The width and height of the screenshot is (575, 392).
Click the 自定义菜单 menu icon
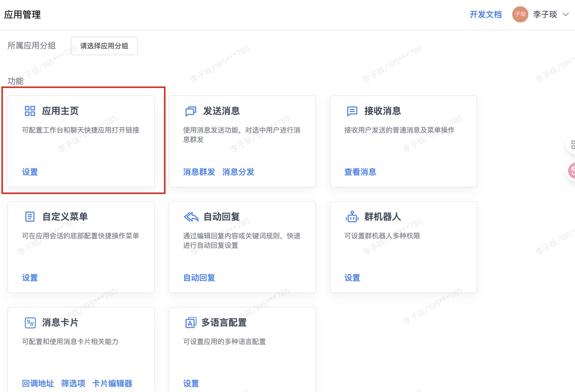(30, 216)
